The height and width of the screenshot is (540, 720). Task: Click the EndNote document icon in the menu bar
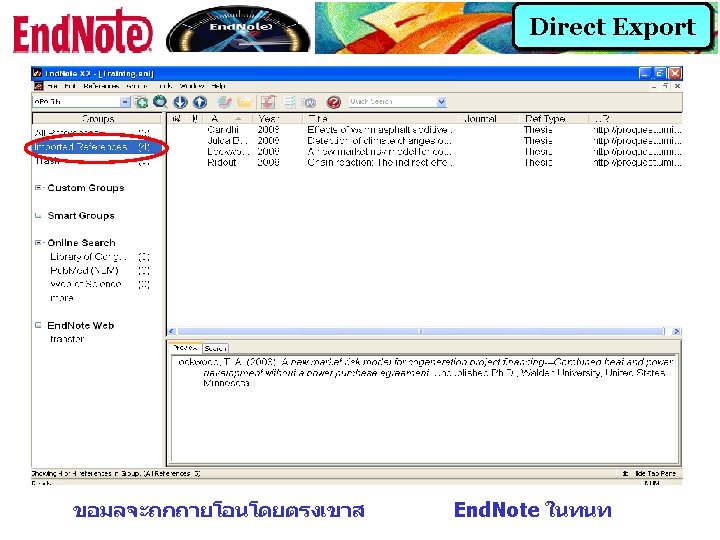click(39, 86)
